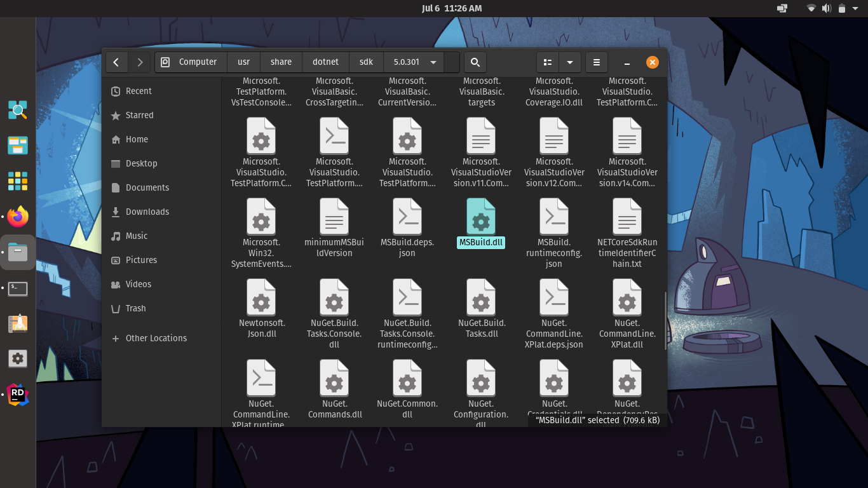Viewport: 868px width, 488px height.
Task: Expand the system menu arrow in the top bar
Action: [x=857, y=8]
